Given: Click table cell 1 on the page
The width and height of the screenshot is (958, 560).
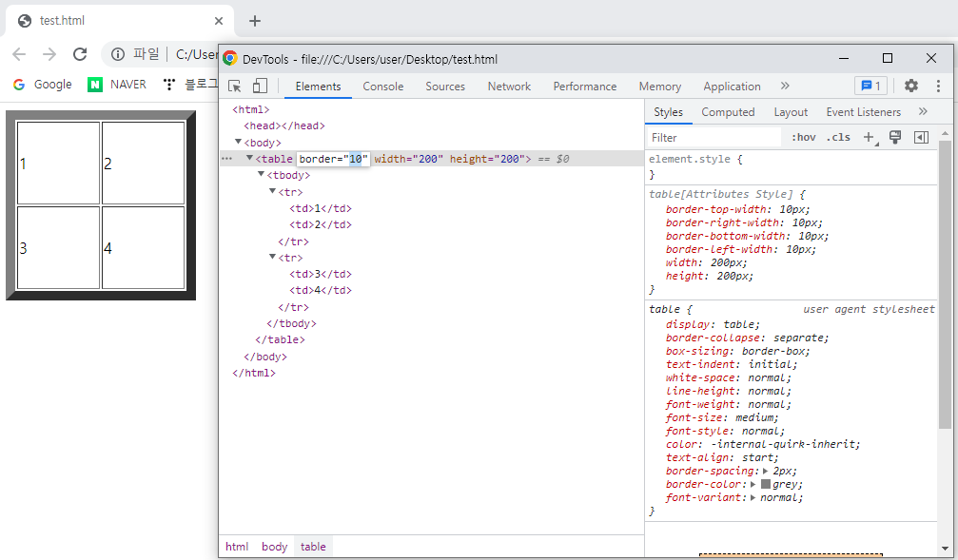Looking at the screenshot, I should click(x=58, y=163).
